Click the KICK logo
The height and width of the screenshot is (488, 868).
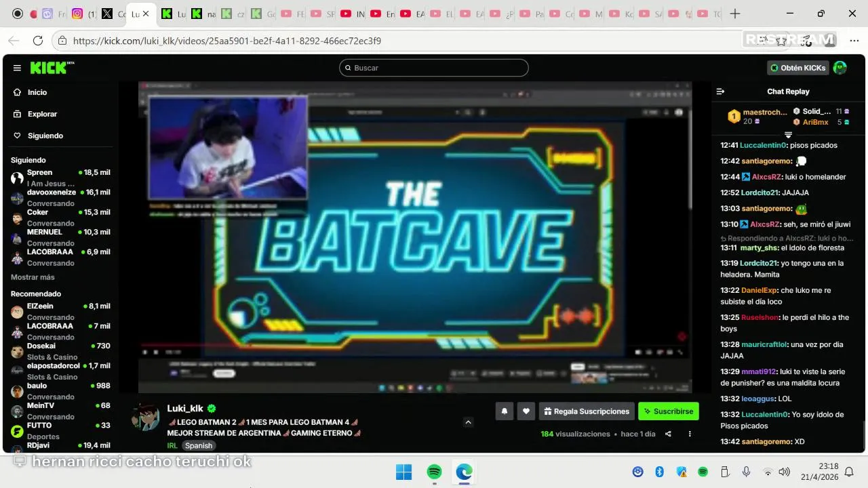[51, 68]
